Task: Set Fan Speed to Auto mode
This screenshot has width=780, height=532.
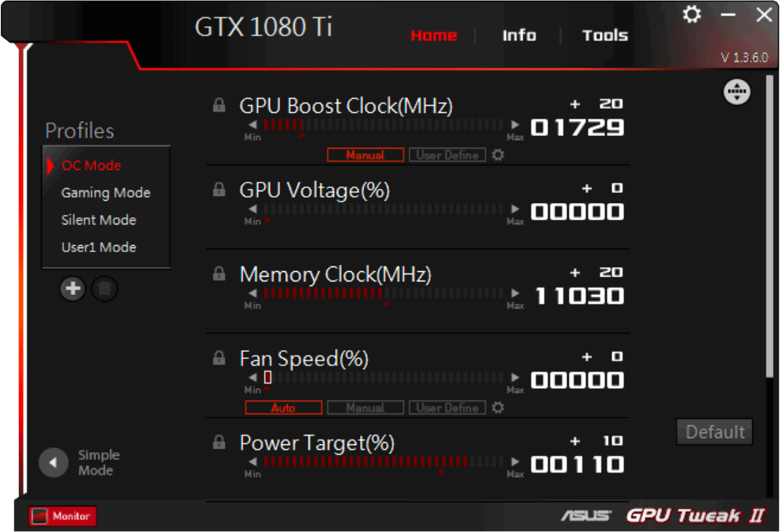Action: point(283,408)
